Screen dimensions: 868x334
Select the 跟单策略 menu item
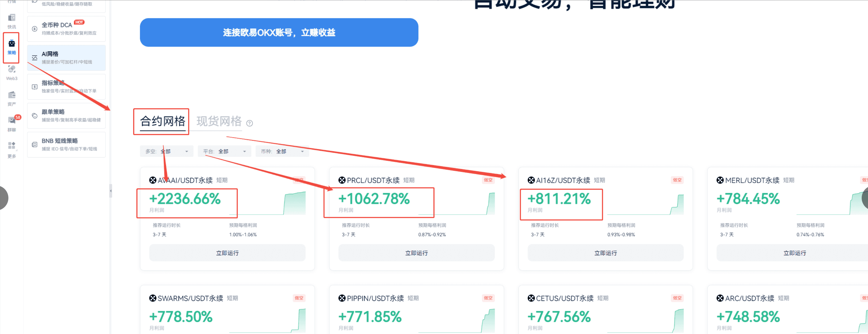[66, 116]
